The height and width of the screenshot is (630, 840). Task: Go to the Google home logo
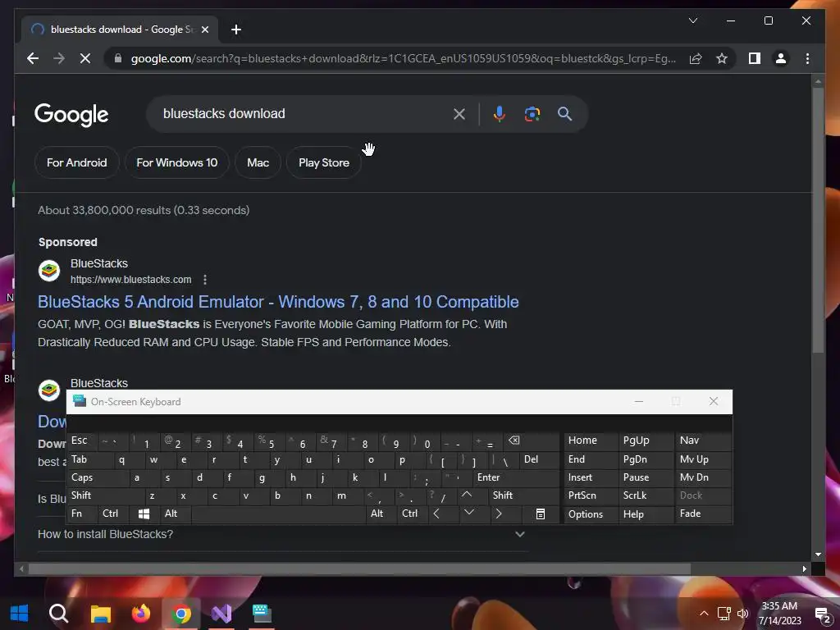(71, 114)
